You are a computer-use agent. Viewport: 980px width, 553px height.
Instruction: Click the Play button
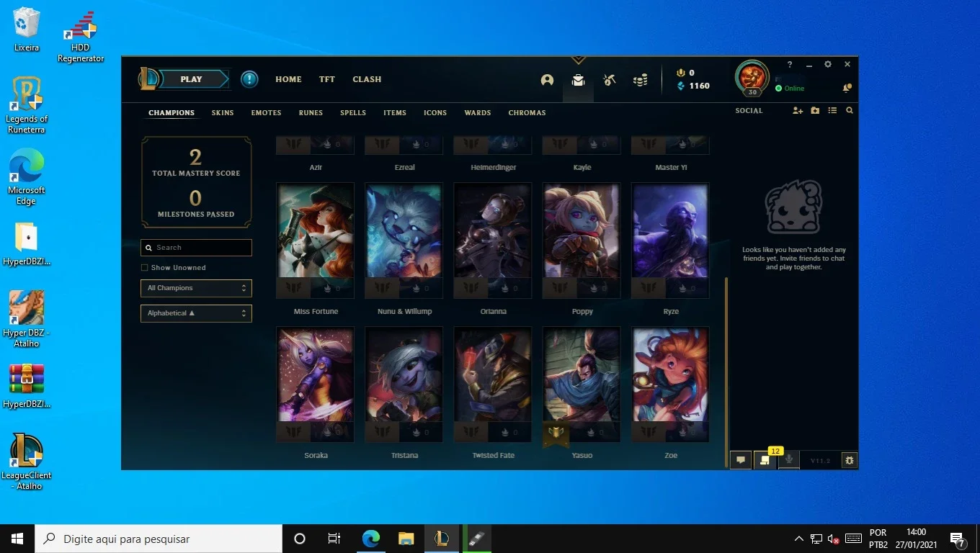click(192, 79)
